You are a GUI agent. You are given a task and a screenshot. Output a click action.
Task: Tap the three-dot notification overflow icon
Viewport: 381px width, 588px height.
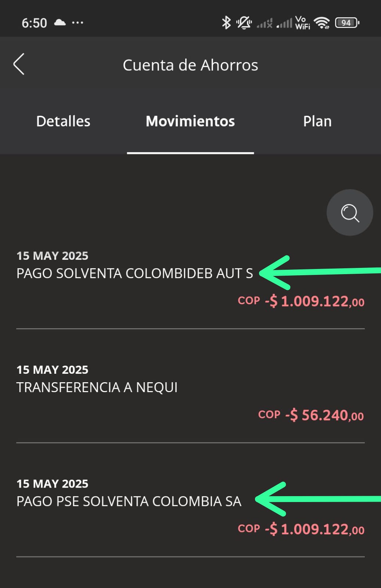coord(78,23)
